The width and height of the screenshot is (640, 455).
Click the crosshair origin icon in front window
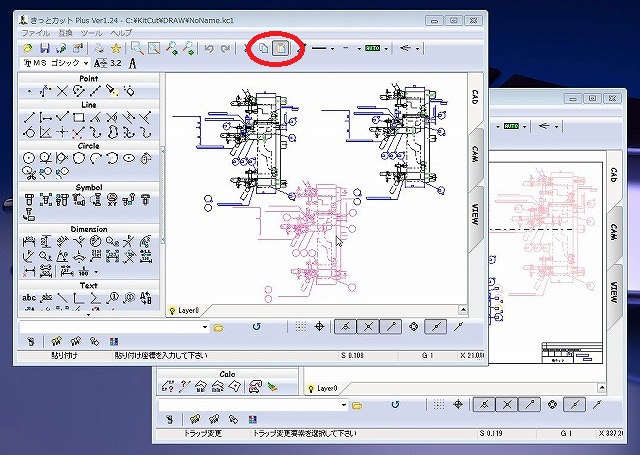pos(319,326)
